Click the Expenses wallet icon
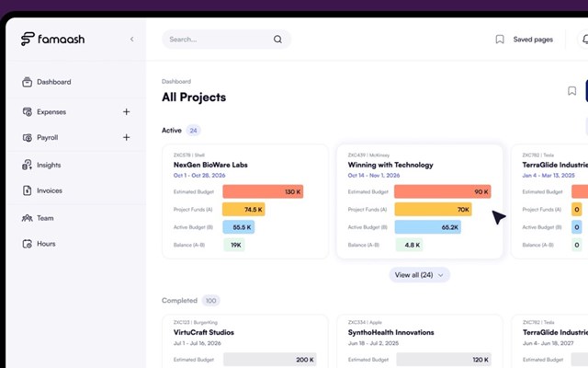Screen dimensions: 588x368 click(x=27, y=112)
